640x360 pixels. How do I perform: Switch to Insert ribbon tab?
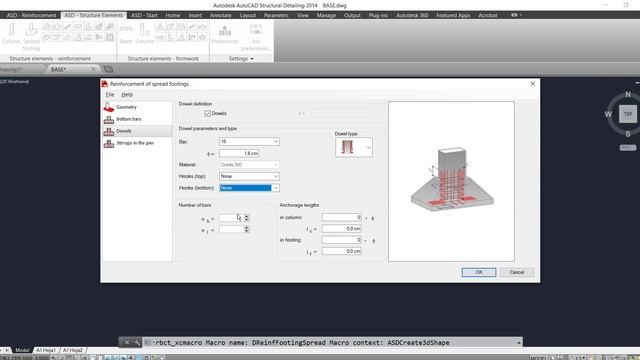[x=195, y=15]
